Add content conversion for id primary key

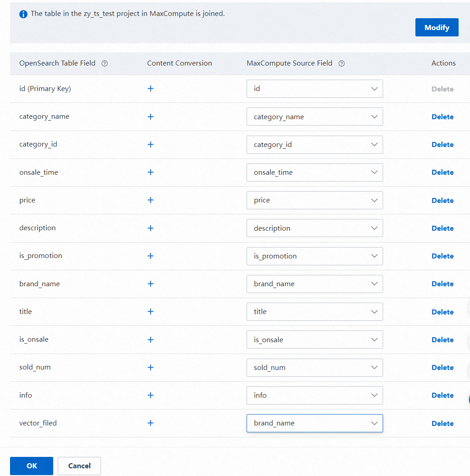click(151, 89)
